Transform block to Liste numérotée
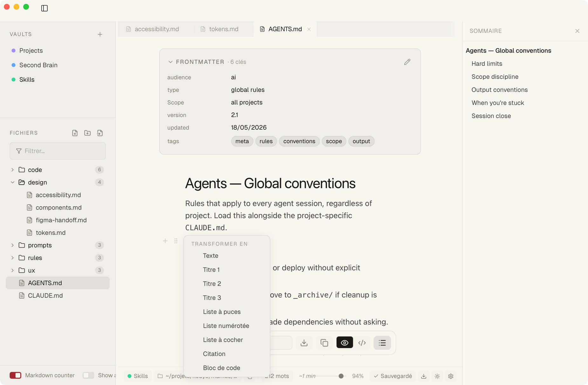The image size is (588, 385). coord(227,326)
